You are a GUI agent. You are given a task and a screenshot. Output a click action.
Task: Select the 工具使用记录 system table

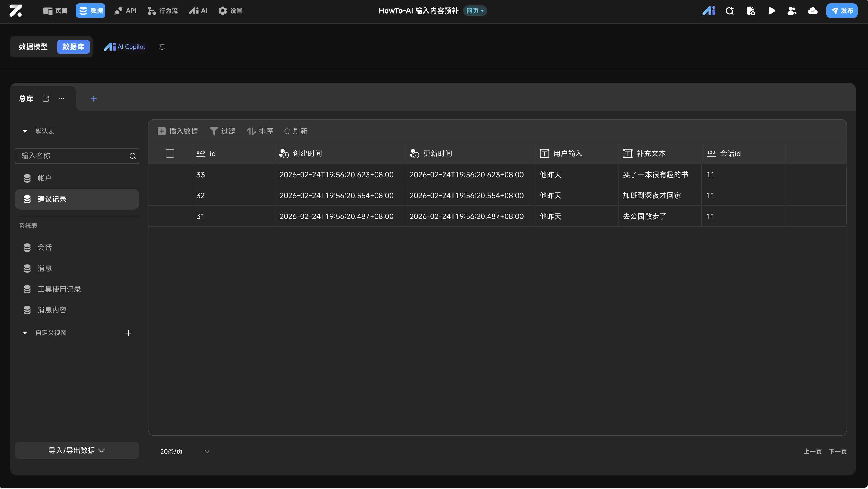(x=59, y=289)
